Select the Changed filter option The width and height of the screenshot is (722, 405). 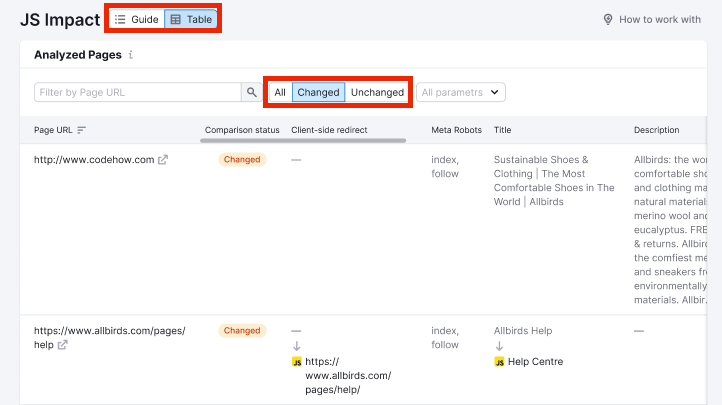tap(318, 92)
